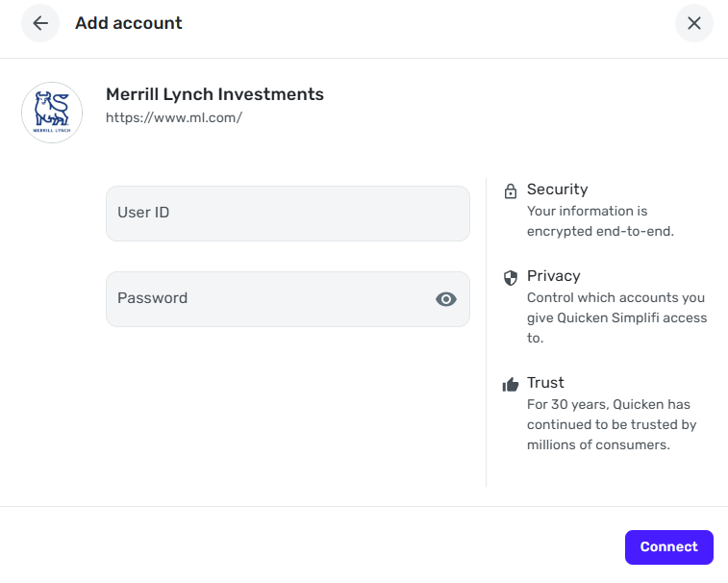Click the Privacy shield icon
Viewport: 728px width, 583px height.
click(x=511, y=278)
